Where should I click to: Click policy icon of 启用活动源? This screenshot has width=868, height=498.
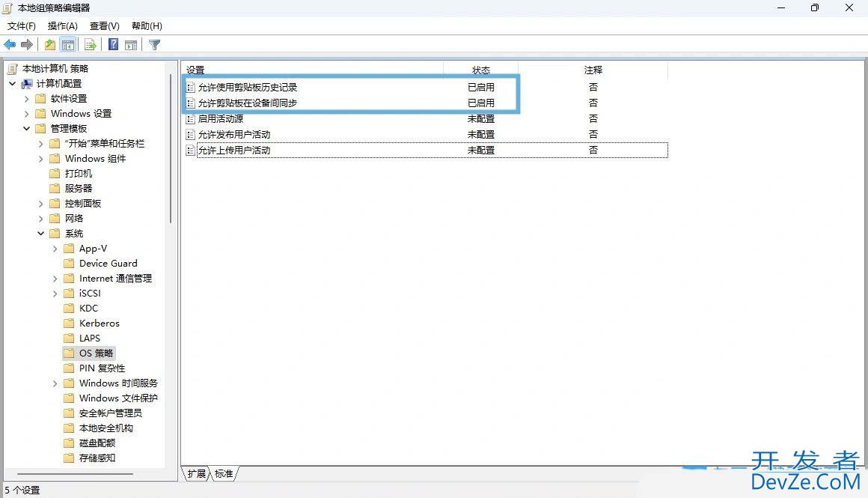(190, 118)
